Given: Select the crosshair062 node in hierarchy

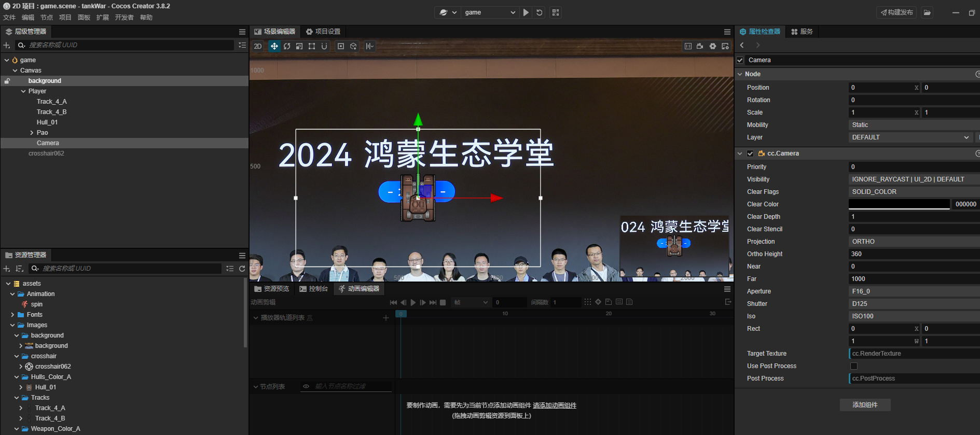Looking at the screenshot, I should pyautogui.click(x=46, y=153).
